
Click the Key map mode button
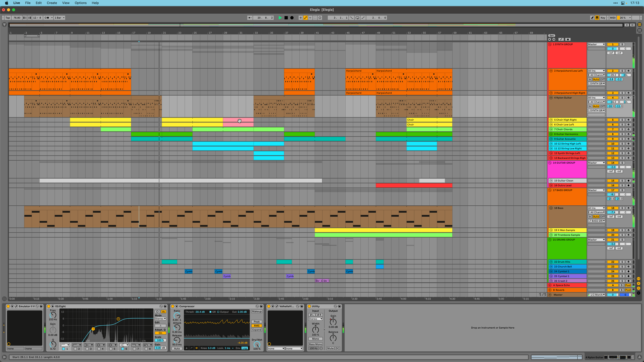tap(603, 18)
